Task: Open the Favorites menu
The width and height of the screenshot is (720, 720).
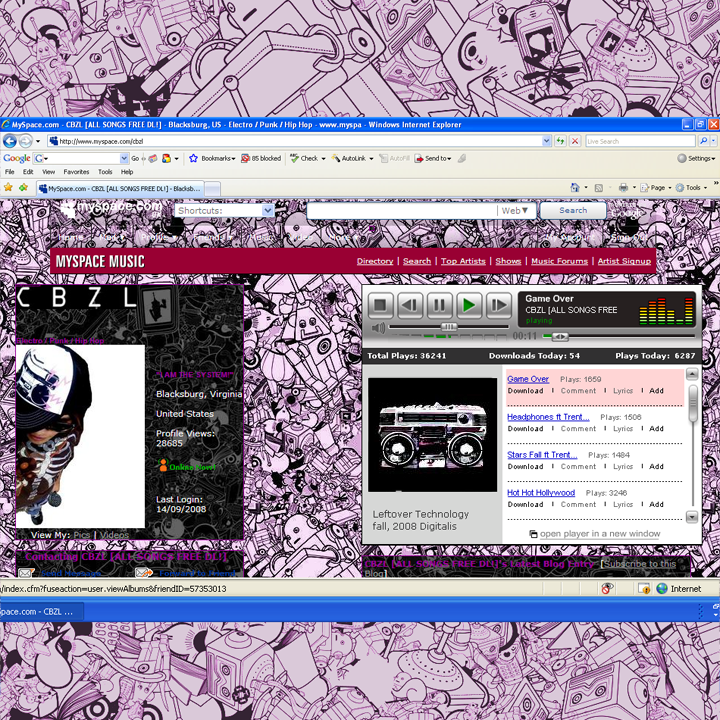Action: click(x=76, y=172)
